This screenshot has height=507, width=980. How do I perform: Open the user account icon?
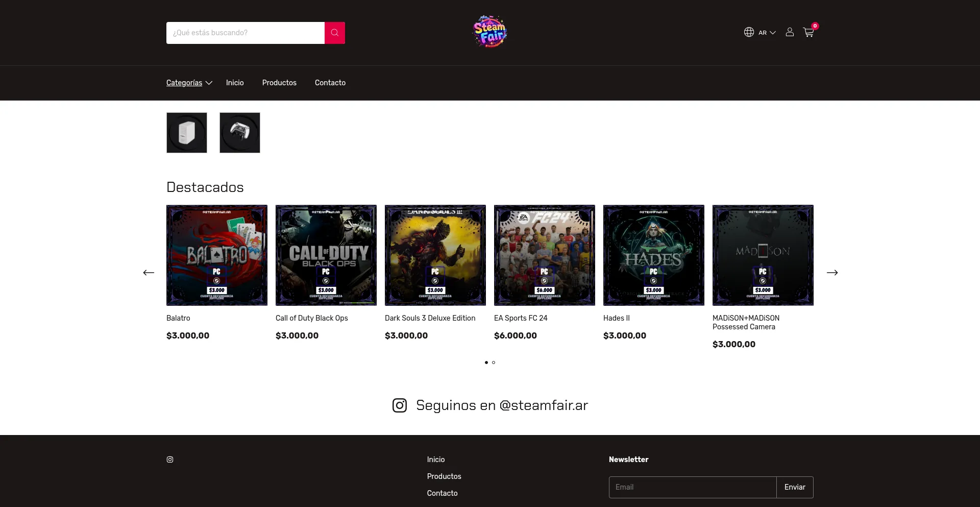(x=790, y=32)
